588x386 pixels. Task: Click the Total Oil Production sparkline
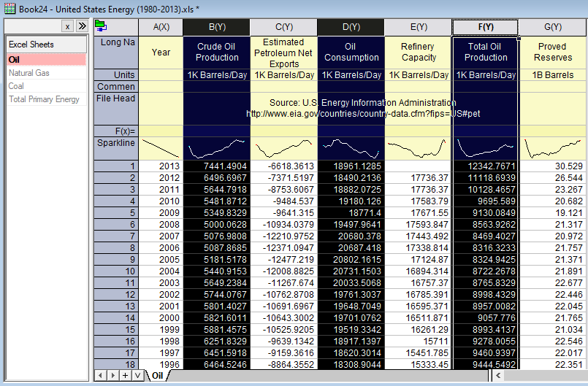coord(486,148)
